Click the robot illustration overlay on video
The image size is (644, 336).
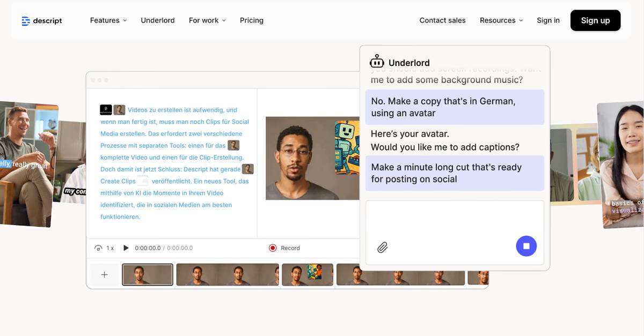click(x=347, y=147)
